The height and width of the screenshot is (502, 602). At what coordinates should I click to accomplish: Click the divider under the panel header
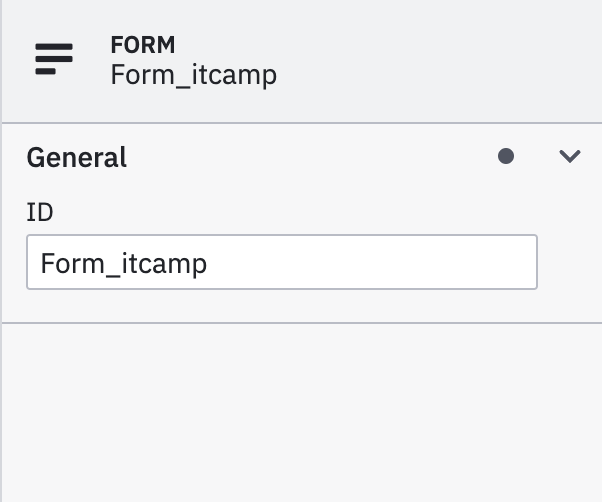[300, 123]
